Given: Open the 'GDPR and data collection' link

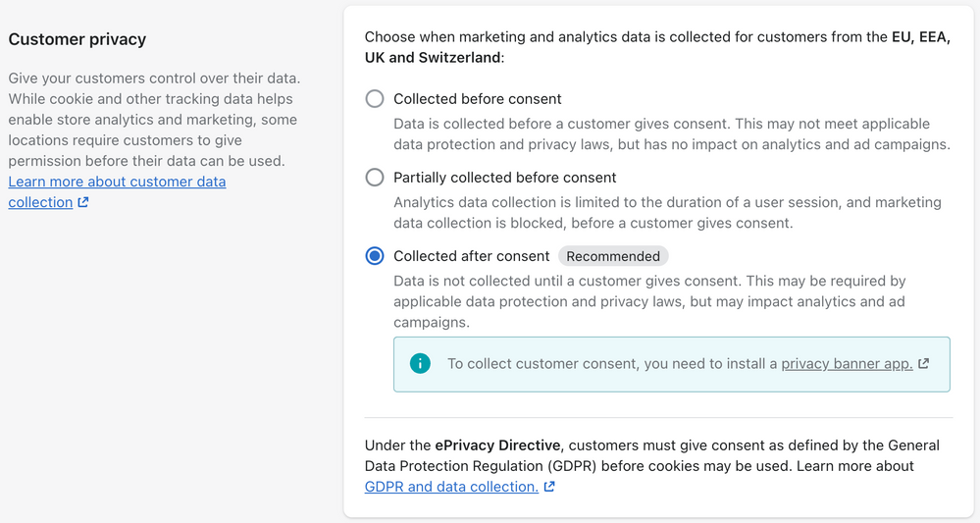Looking at the screenshot, I should pos(451,487).
